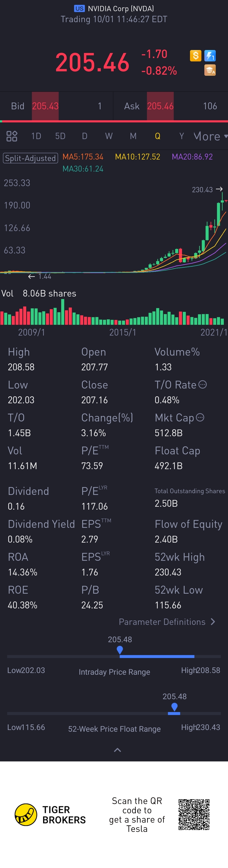Image resolution: width=228 pixels, height=868 pixels.
Task: Tap the blue lightning bolt icon
Action: click(x=210, y=56)
